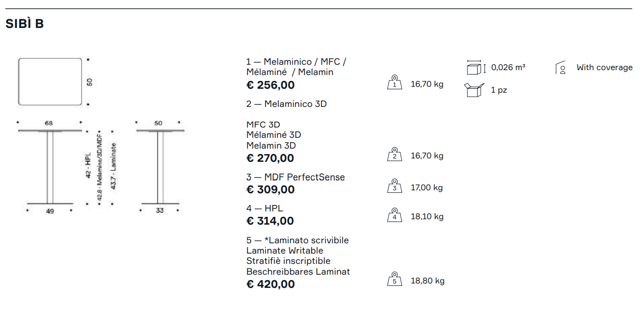Click the € 420,00 writable laminate price
Viewport: 644px width, 309px height.
270,284
